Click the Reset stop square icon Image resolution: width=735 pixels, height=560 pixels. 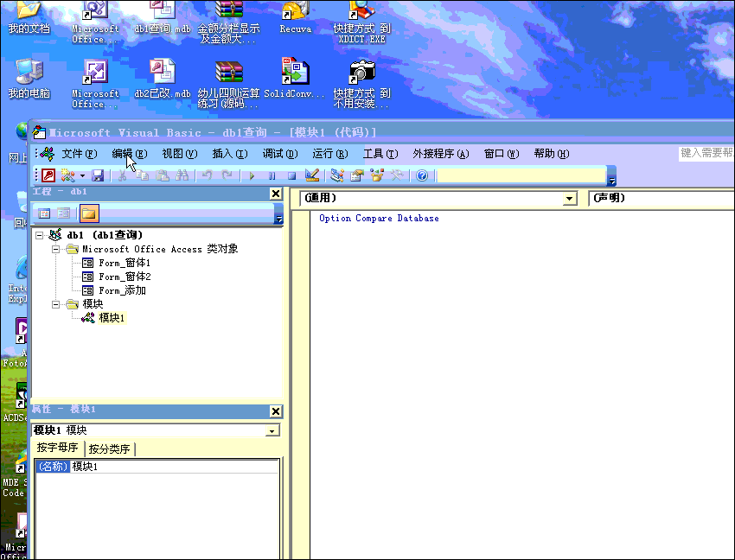click(x=291, y=176)
